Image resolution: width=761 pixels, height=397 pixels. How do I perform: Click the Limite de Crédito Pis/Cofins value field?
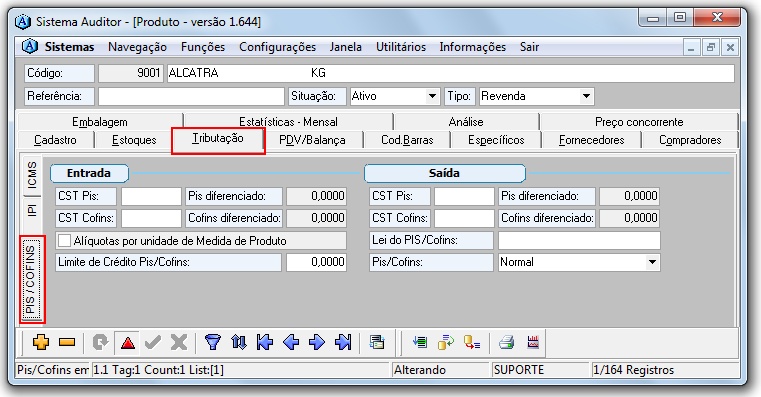point(316,262)
